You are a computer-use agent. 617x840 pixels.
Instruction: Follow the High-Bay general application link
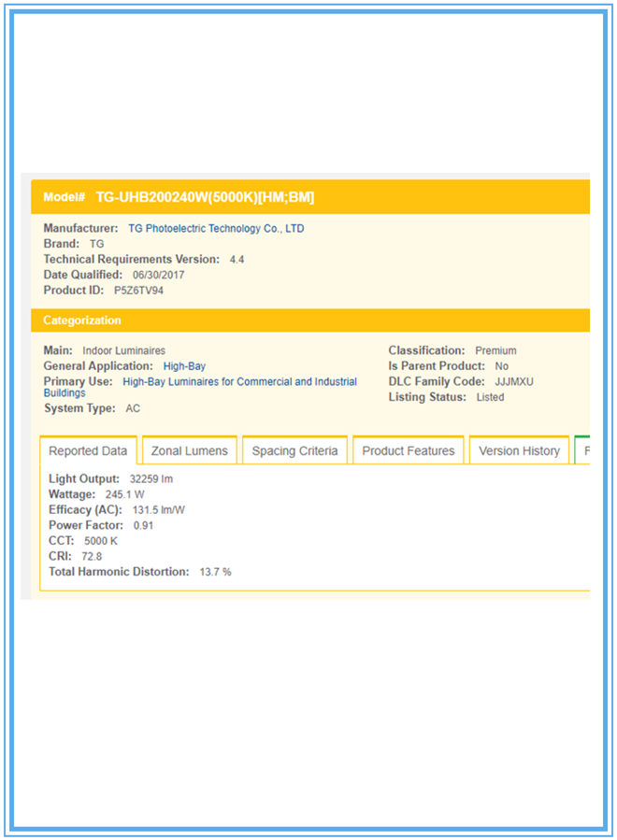click(x=184, y=366)
